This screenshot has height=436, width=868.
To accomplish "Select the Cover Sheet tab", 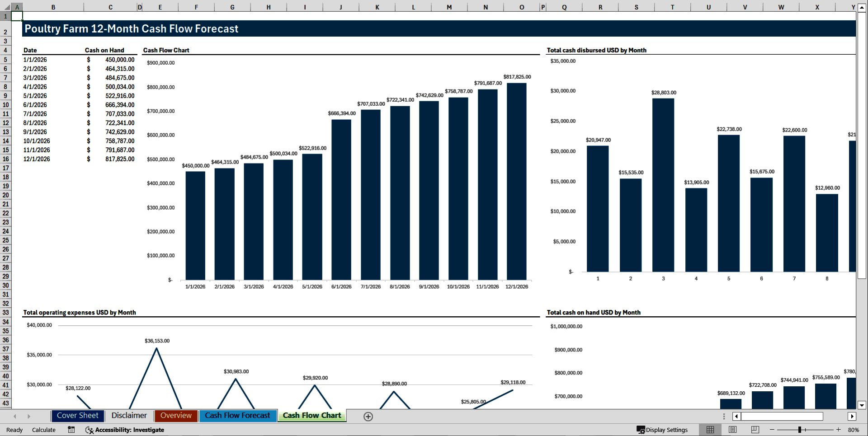I will (x=77, y=415).
